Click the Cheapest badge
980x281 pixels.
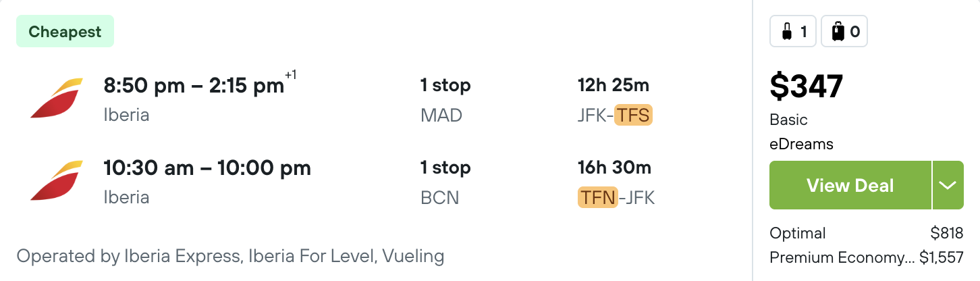point(65,32)
